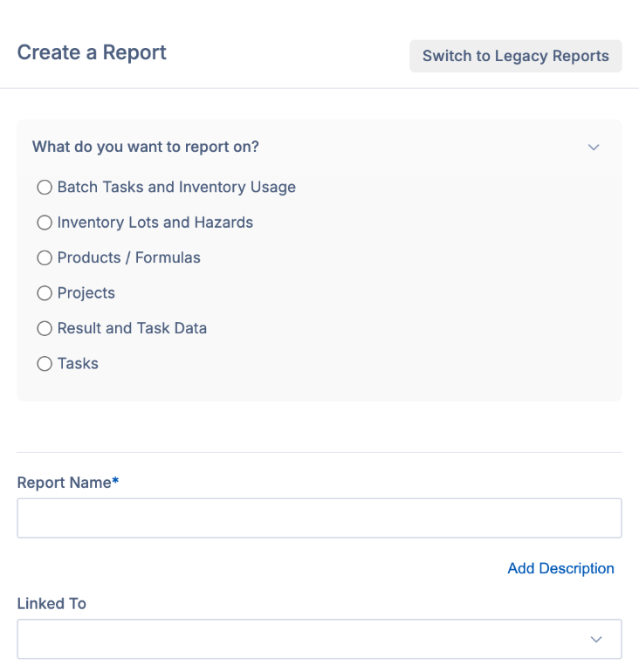Focus the Report Name text field
This screenshot has width=639, height=672.
pos(319,518)
